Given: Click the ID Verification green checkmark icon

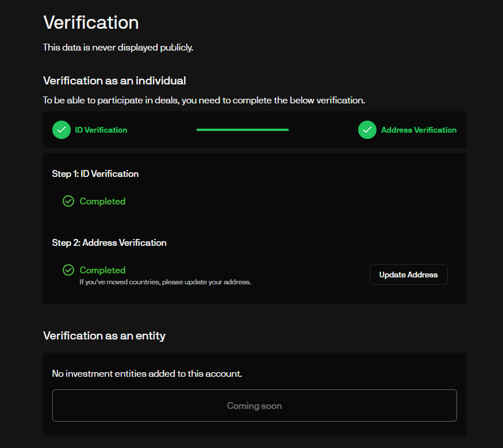Looking at the screenshot, I should point(62,130).
